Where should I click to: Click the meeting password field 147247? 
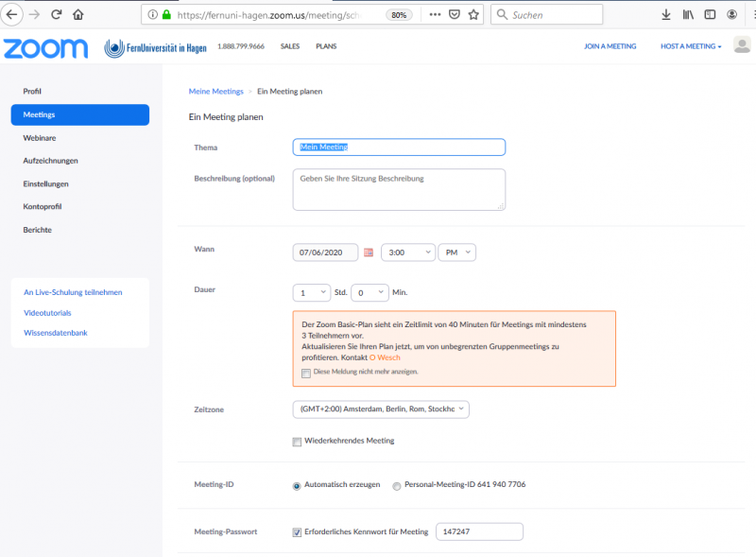[479, 531]
